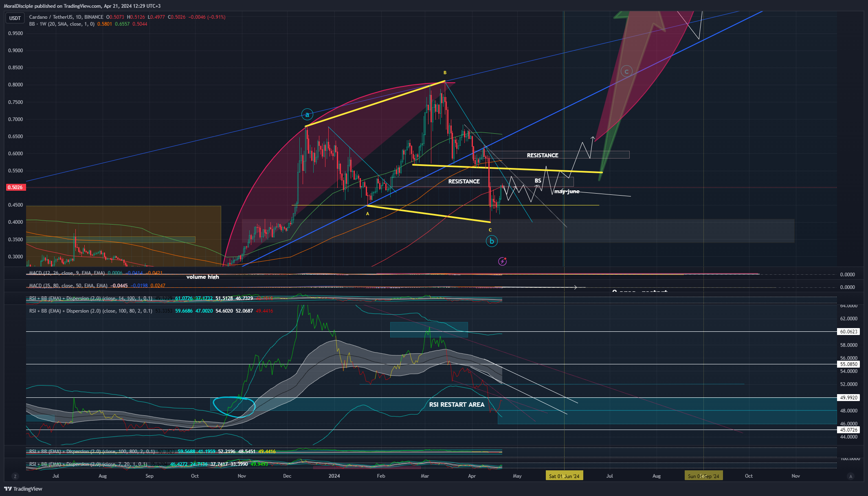Click the 0.5801 orange BB value
Screen dimensions: 868x496
coord(105,24)
